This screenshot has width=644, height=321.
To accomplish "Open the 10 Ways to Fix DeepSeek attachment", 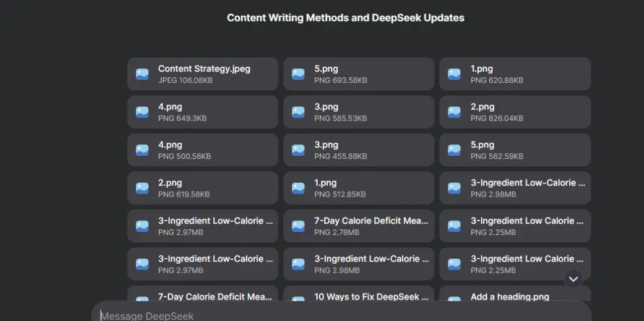I will (x=358, y=294).
